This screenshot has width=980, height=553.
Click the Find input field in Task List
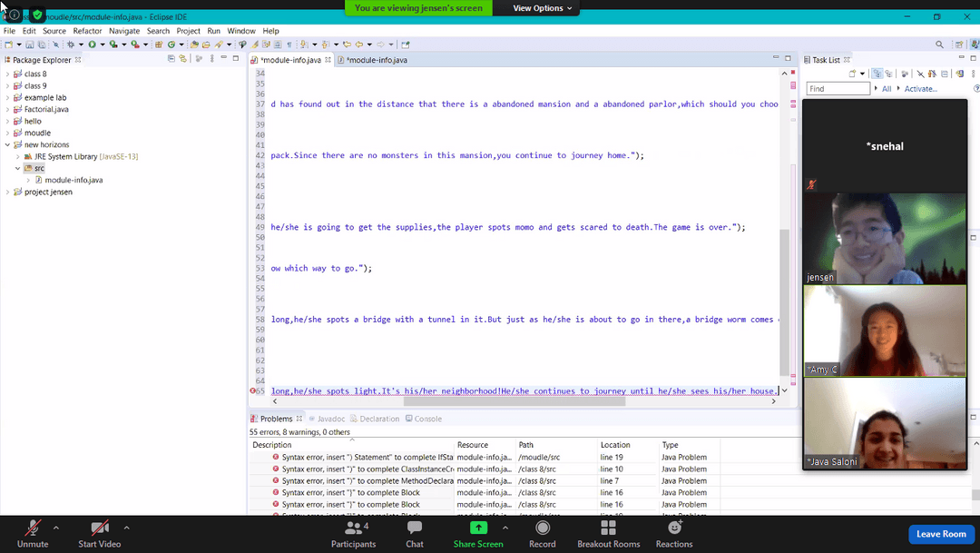pyautogui.click(x=835, y=88)
